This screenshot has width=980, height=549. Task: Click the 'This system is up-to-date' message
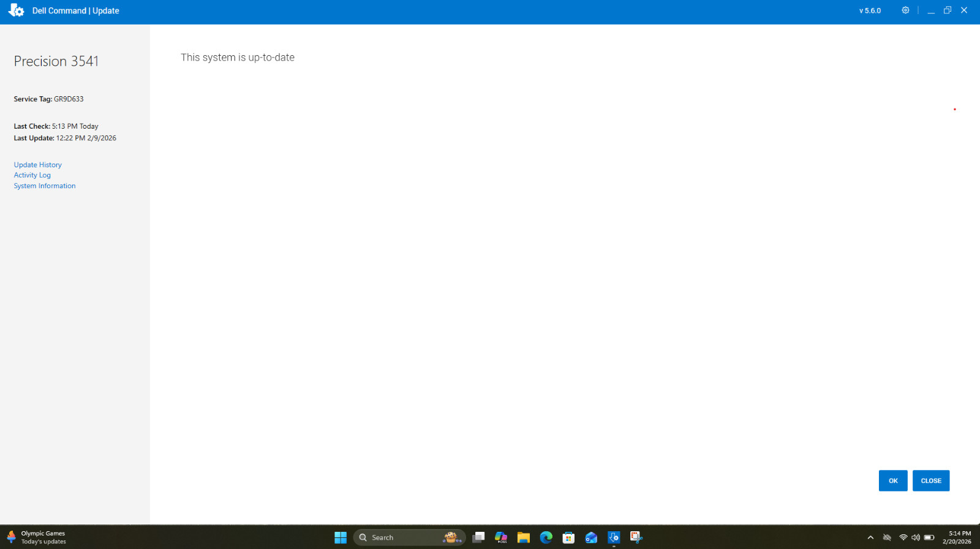coord(238,58)
